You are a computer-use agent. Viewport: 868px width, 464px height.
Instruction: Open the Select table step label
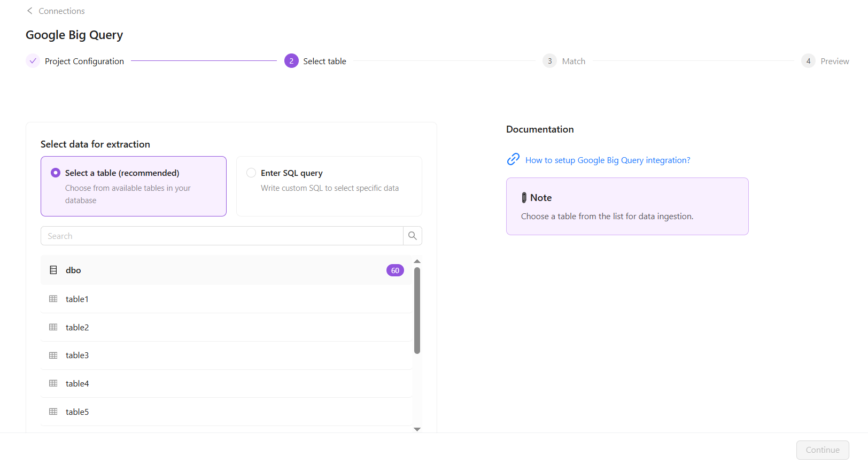(x=324, y=61)
